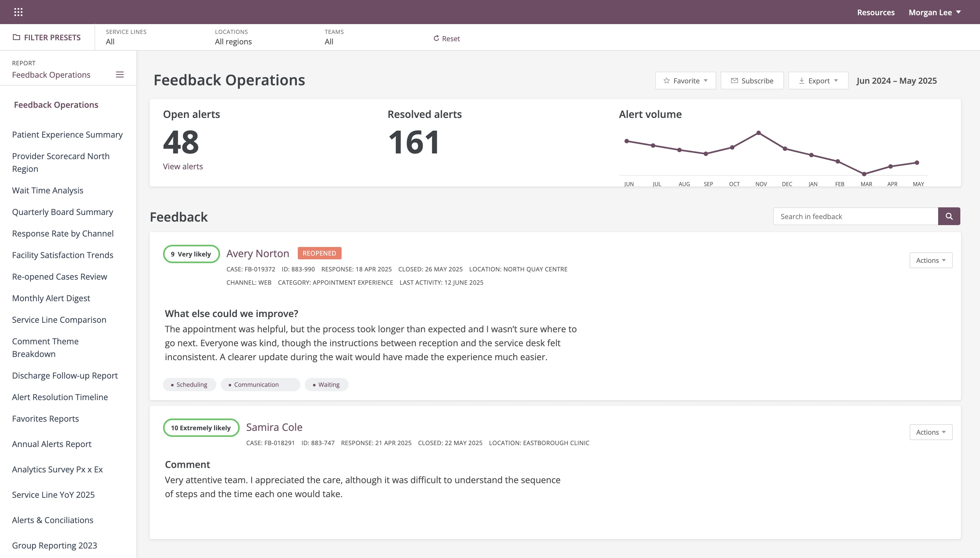
Task: Open Monthly Alert Digest report
Action: (51, 298)
